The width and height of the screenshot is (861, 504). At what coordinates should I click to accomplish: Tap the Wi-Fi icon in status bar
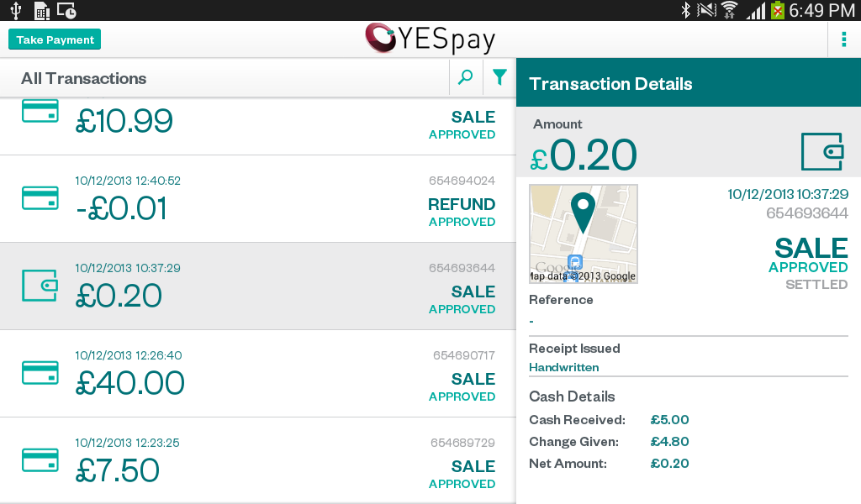point(729,10)
